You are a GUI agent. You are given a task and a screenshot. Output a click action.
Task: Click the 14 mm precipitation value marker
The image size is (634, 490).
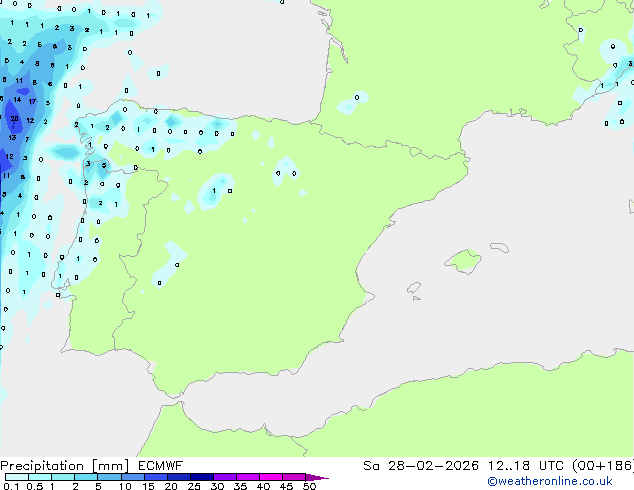tap(17, 100)
